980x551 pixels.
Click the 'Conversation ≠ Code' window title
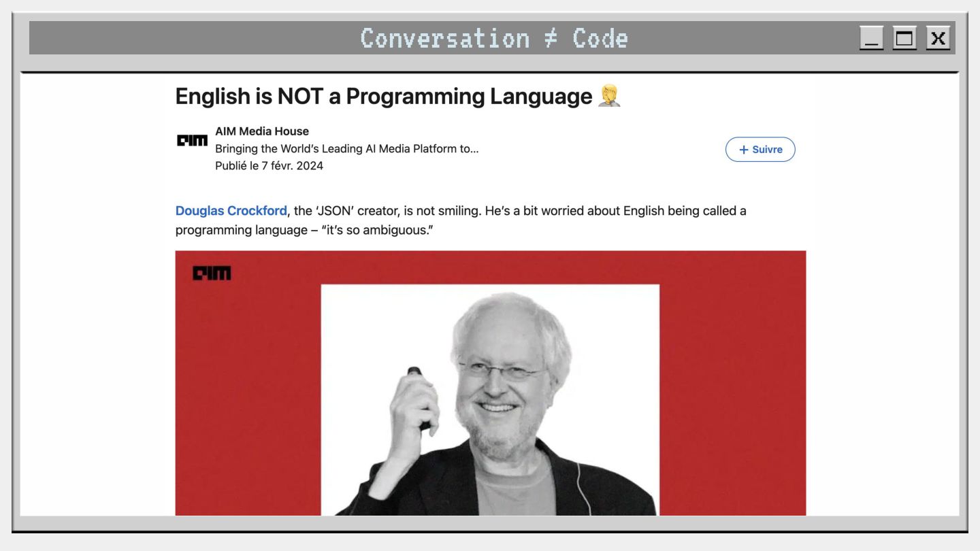tap(494, 38)
